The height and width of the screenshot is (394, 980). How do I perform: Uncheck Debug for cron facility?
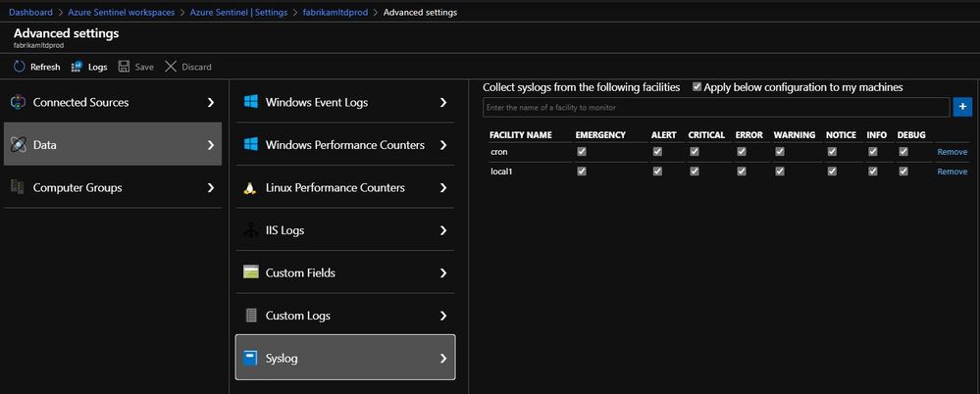(x=903, y=152)
